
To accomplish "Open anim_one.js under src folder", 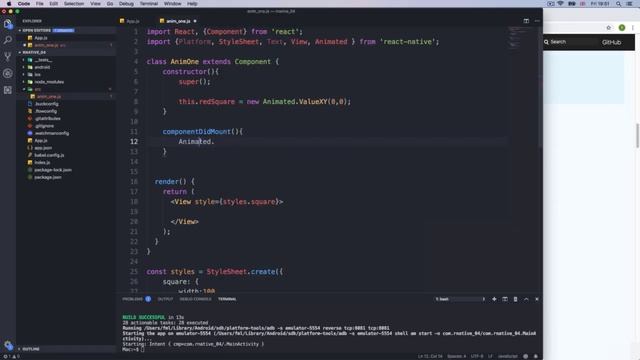I will [49, 97].
